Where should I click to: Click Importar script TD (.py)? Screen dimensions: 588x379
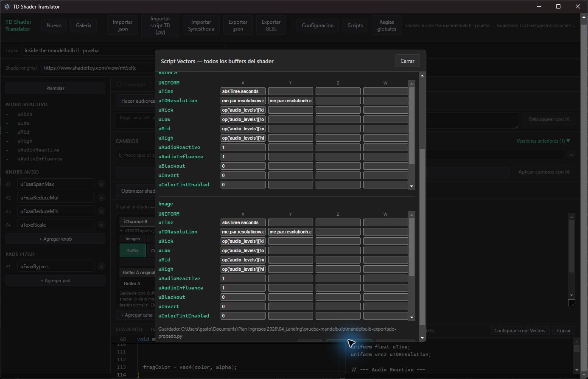tap(160, 25)
